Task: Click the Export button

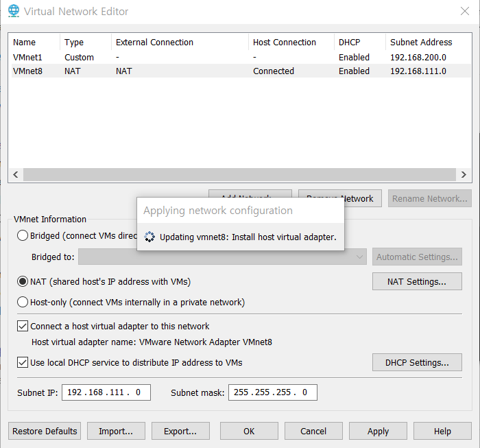Action: point(180,431)
